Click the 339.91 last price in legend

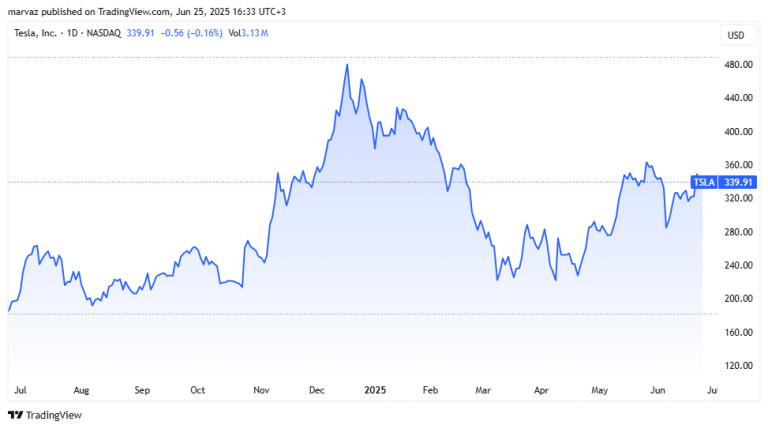[140, 33]
